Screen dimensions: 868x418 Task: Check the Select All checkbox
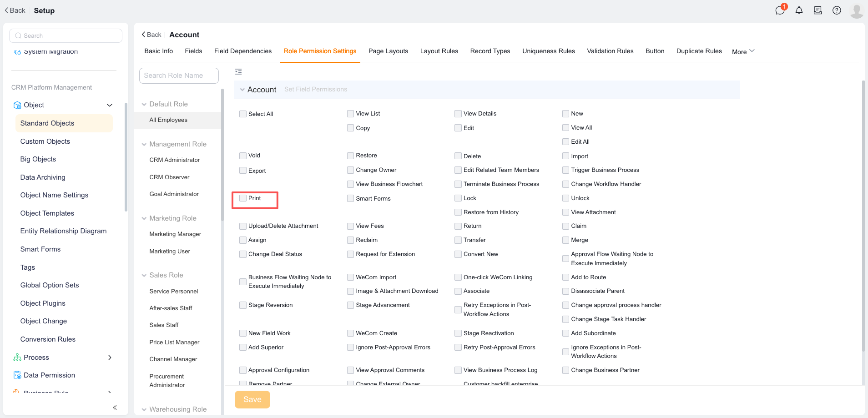pyautogui.click(x=243, y=114)
